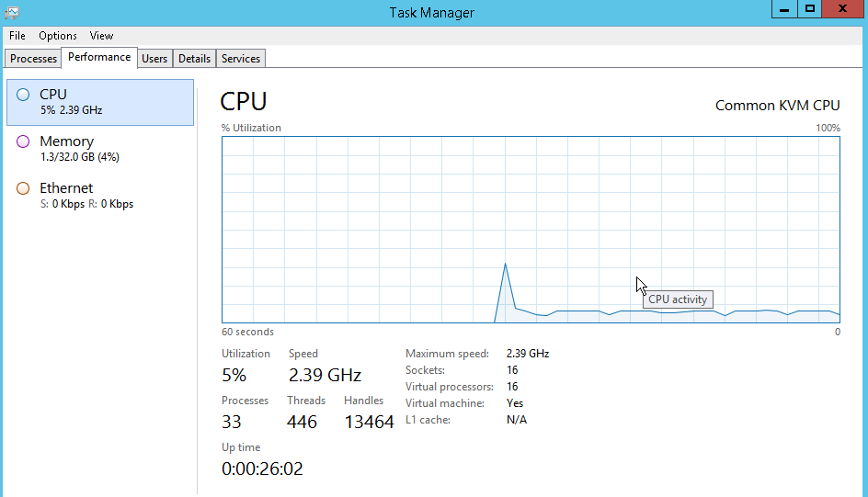Click the purple Memory circle icon

[x=23, y=141]
